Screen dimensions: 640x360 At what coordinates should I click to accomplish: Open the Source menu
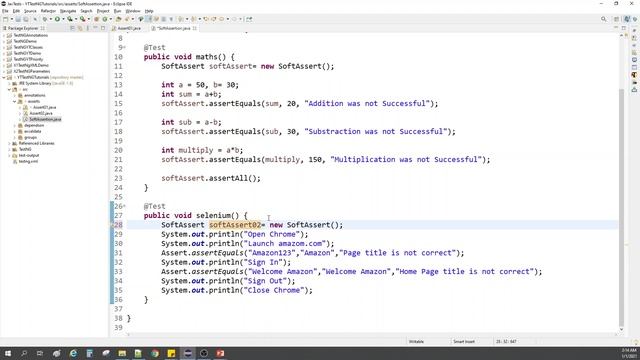coord(30,11)
